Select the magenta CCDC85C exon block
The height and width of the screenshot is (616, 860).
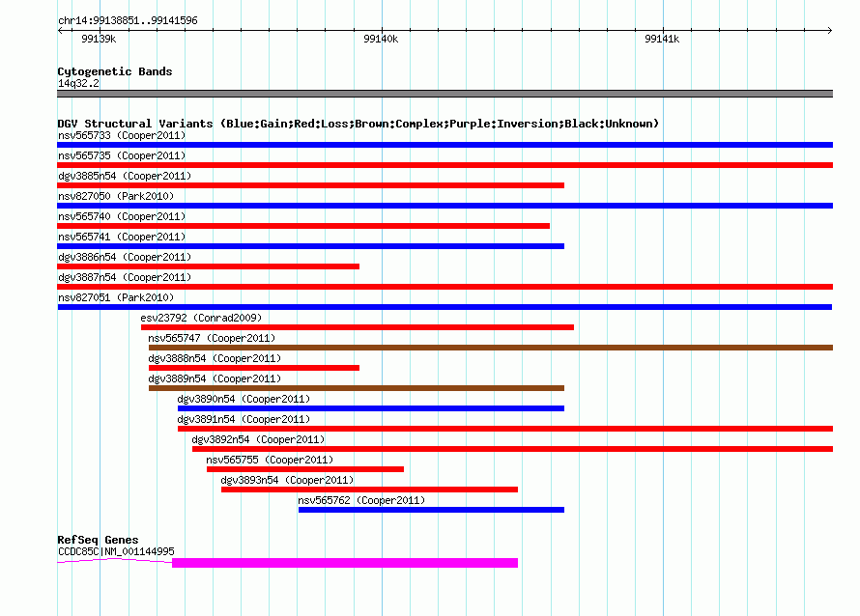click(345, 563)
